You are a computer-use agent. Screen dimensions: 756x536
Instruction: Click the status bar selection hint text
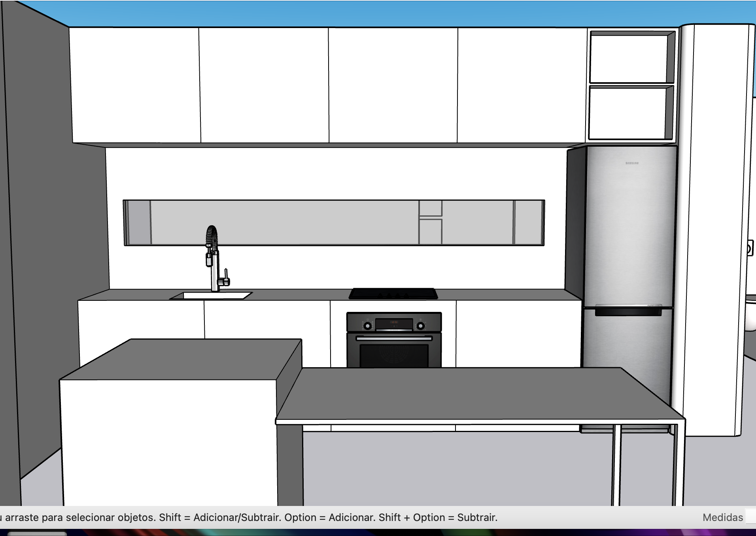(x=249, y=517)
